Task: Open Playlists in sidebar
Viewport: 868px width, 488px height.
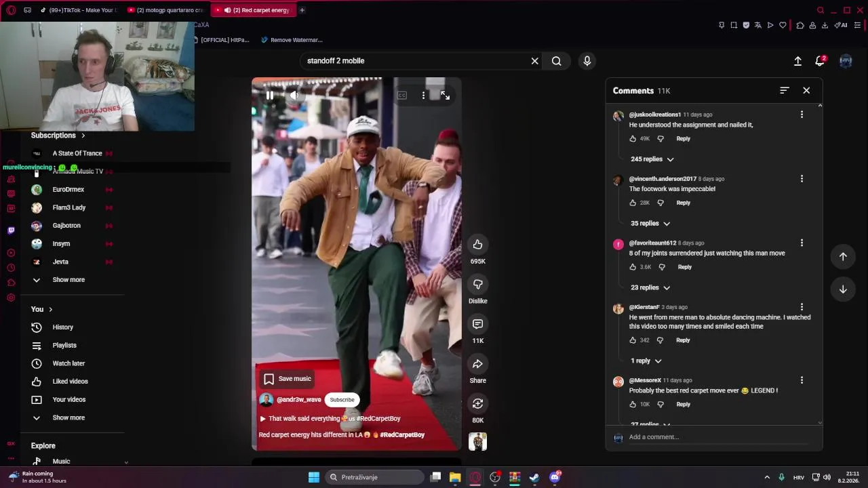Action: coord(64,346)
